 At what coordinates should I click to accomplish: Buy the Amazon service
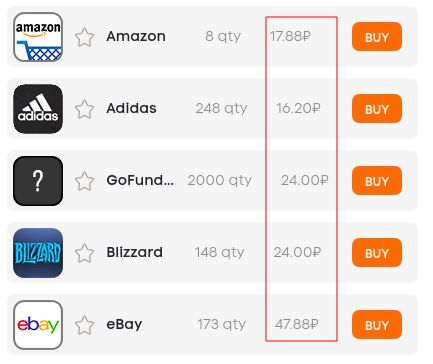click(377, 37)
